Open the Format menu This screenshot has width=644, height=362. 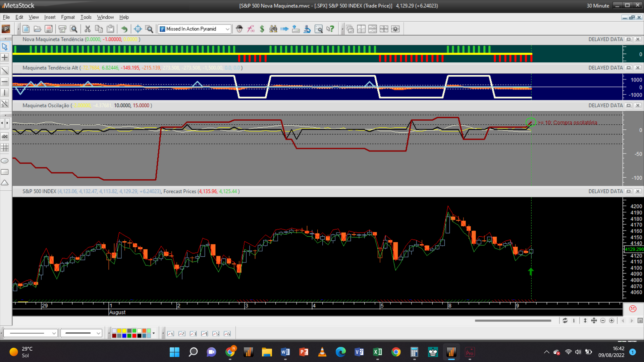coord(68,17)
